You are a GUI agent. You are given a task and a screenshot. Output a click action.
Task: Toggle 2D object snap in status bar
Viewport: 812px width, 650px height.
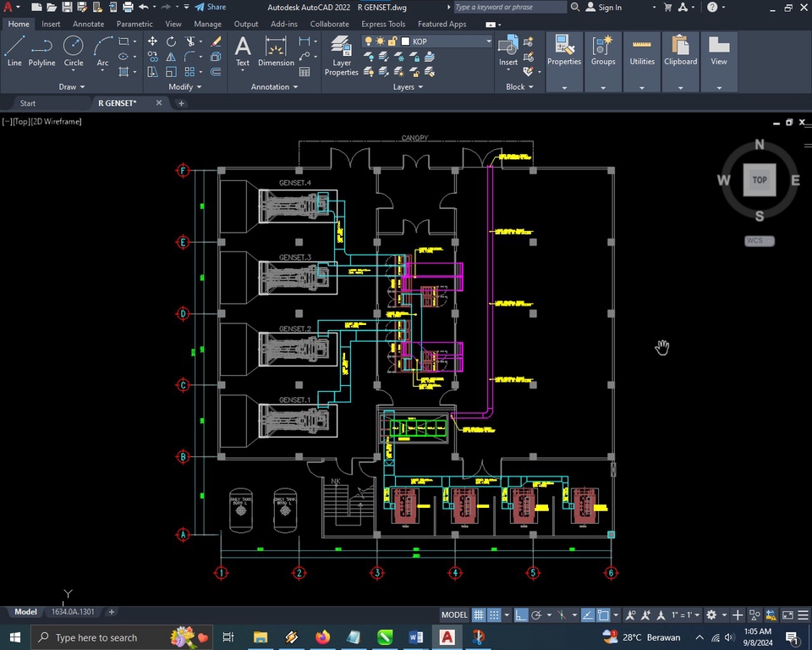point(603,614)
